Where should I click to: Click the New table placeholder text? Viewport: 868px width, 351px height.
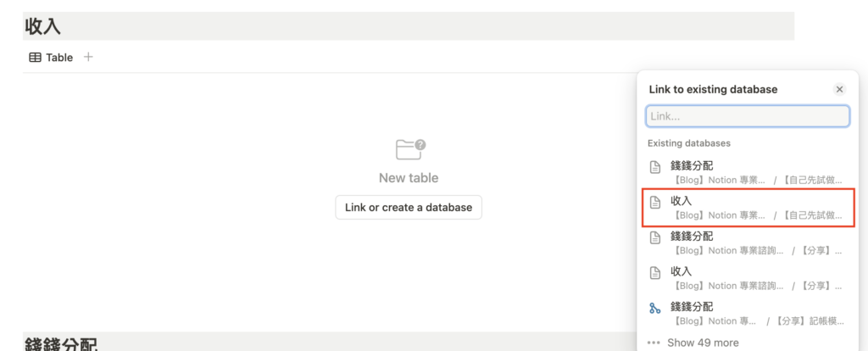coord(409,178)
